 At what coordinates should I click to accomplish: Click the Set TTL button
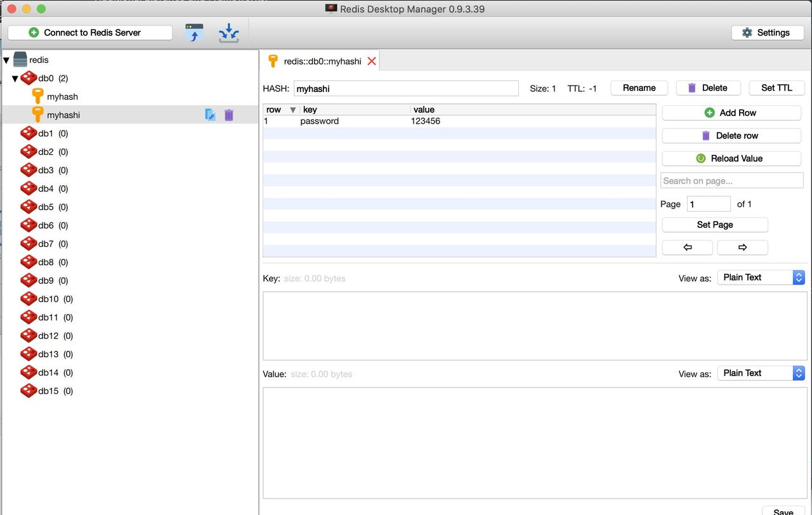(776, 88)
